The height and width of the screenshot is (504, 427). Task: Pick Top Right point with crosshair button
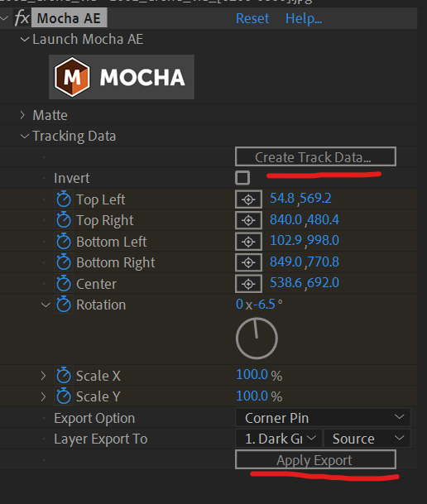pos(248,220)
